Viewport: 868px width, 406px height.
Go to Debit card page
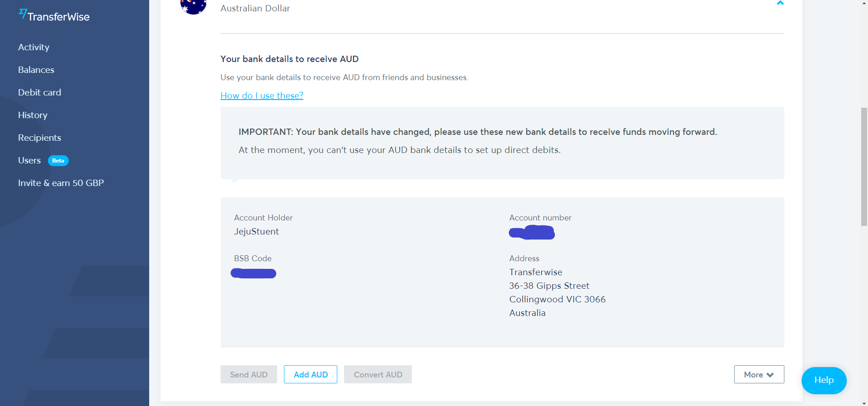pos(39,92)
